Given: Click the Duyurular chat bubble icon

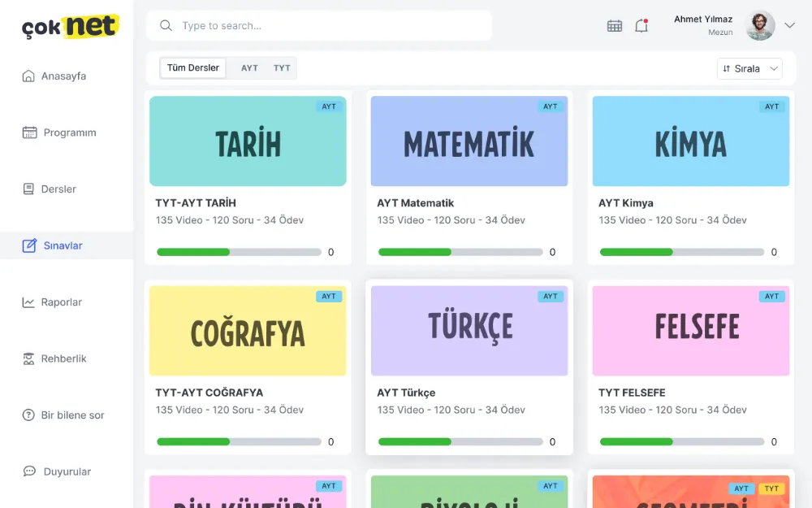Looking at the screenshot, I should tap(29, 471).
